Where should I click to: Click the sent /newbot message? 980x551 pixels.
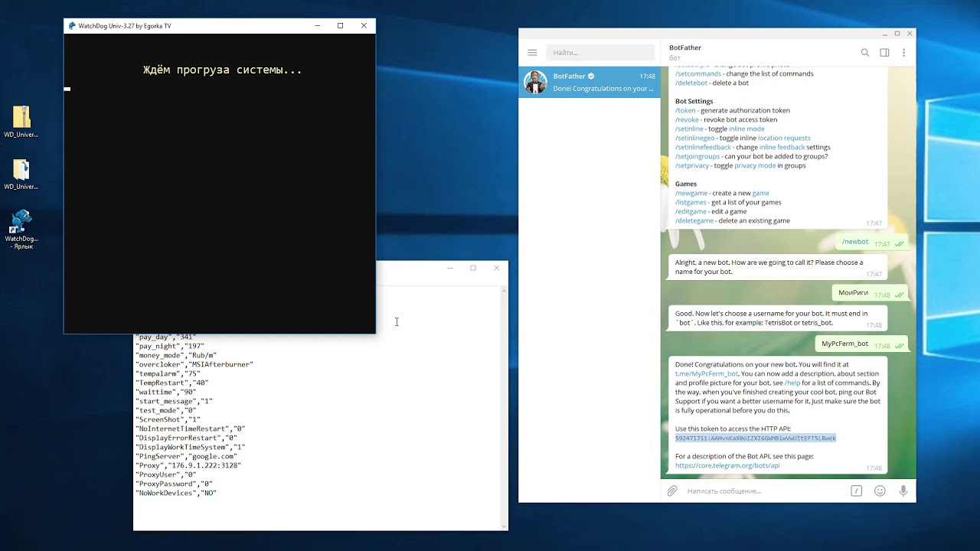(872, 243)
